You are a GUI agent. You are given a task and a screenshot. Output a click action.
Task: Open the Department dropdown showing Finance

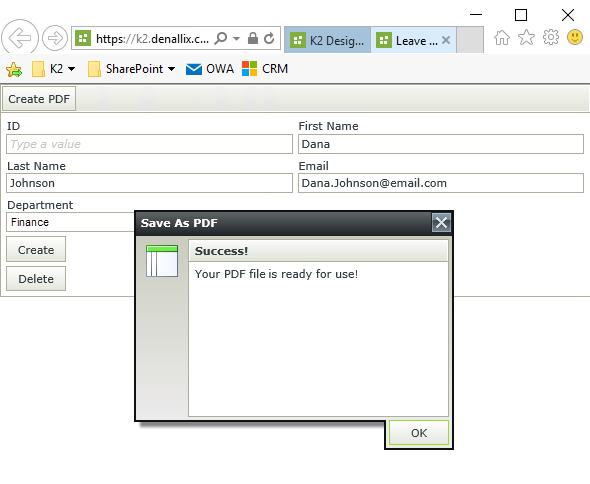71,222
